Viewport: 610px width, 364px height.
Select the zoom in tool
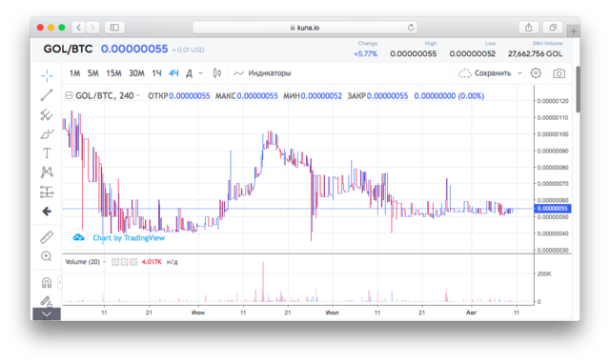click(47, 256)
